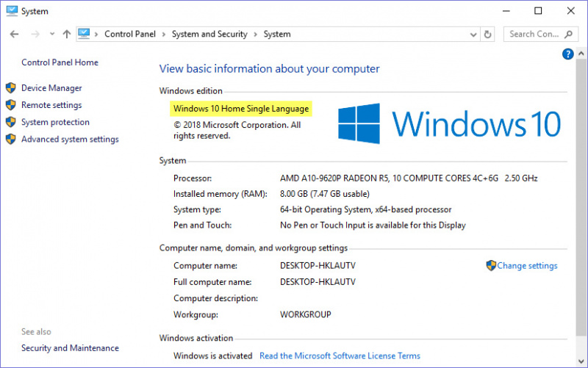Click the search magnifier icon
This screenshot has width=588, height=368.
coord(568,34)
